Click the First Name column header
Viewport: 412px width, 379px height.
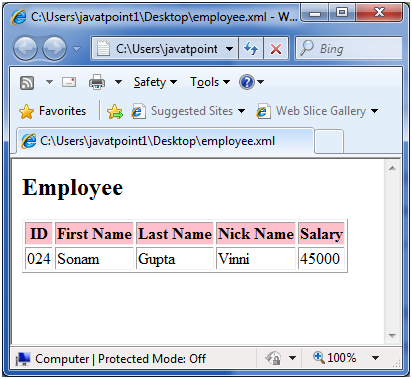[x=94, y=234]
